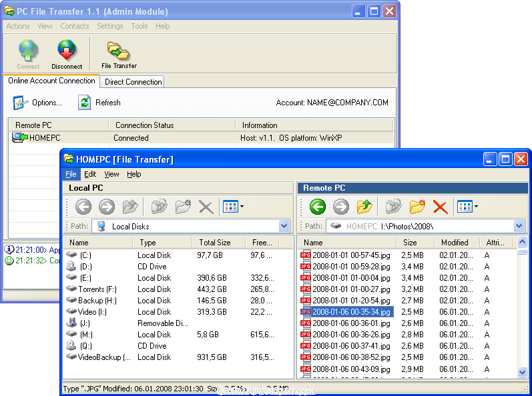The image size is (532, 396).
Task: Click the Connection Status column header
Action: (172, 125)
